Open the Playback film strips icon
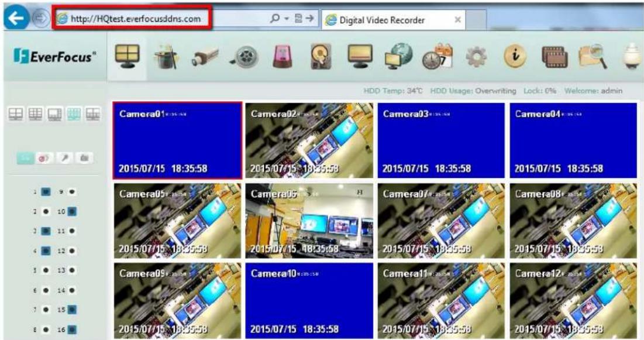The width and height of the screenshot is (644, 340). [554, 57]
